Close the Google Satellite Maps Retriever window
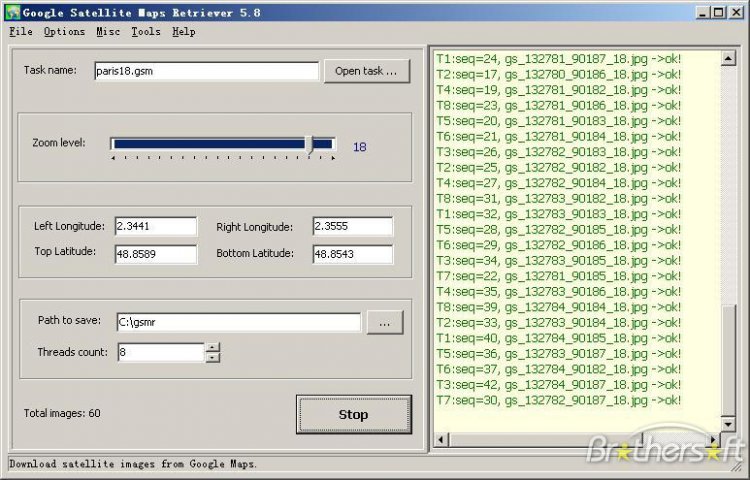The height and width of the screenshot is (480, 750). pos(736,12)
